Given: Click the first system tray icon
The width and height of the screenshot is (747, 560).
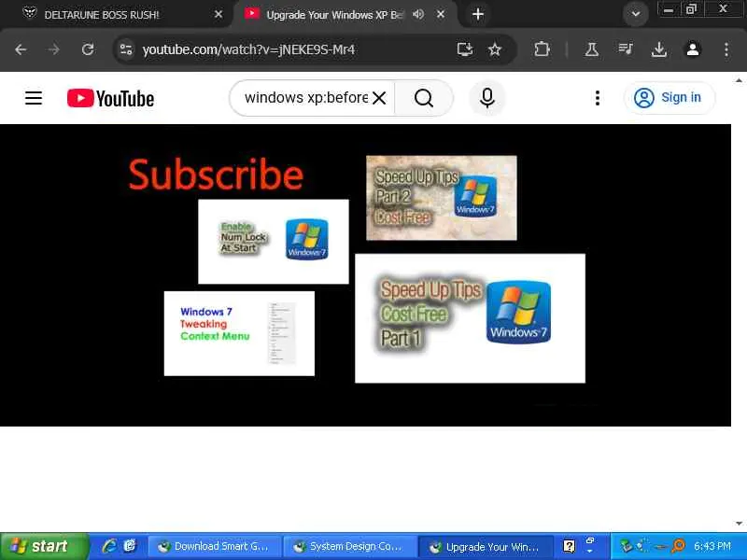Looking at the screenshot, I should 626,546.
